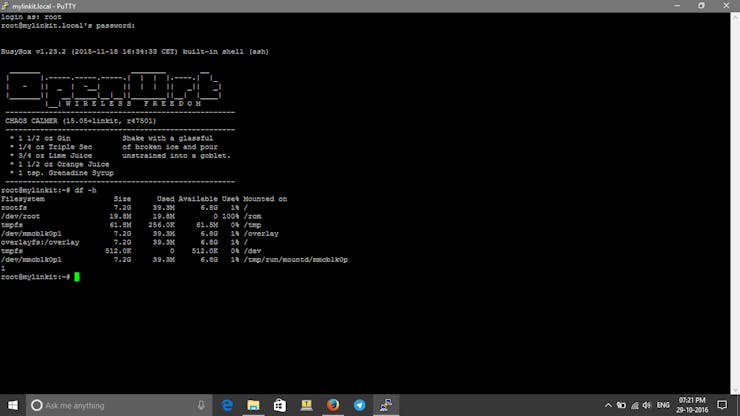
Task: Click the 'Mounted on' column header
Action: 265,199
